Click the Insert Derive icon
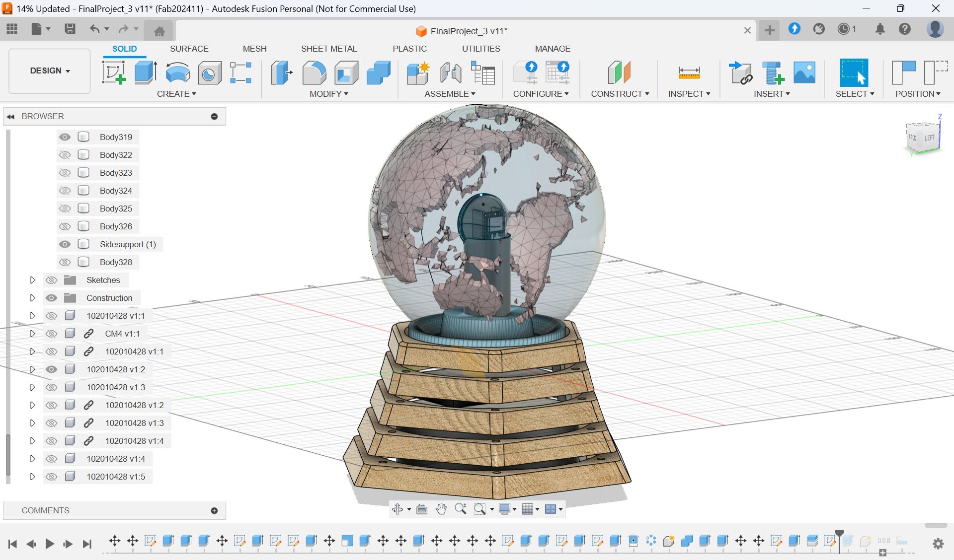This screenshot has height=560, width=954. tap(740, 72)
